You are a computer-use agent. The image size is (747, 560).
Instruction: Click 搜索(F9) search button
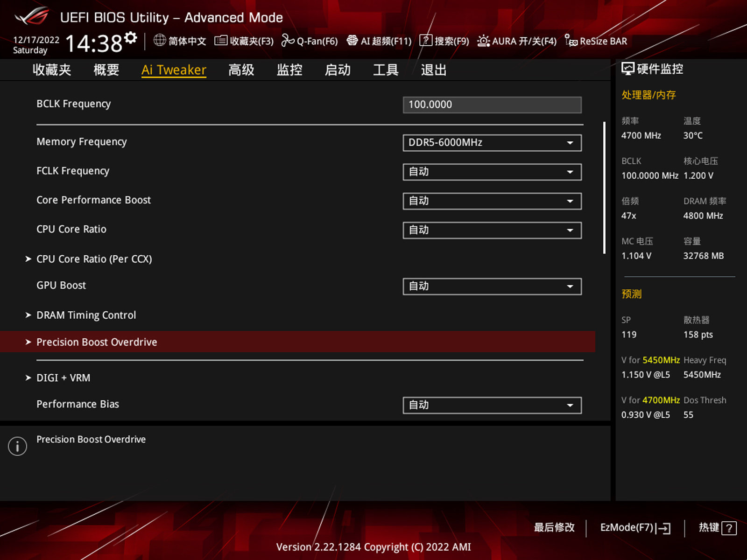point(451,41)
